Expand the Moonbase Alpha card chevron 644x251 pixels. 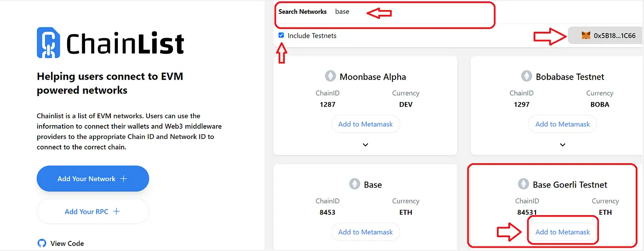coord(365,145)
